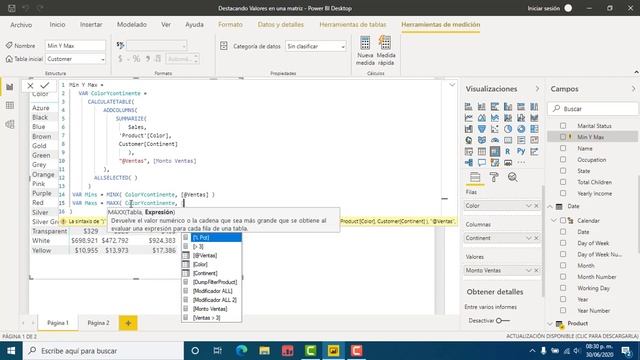Pick the waterfall chart visualization
The image size is (640, 360).
(x=469, y=129)
